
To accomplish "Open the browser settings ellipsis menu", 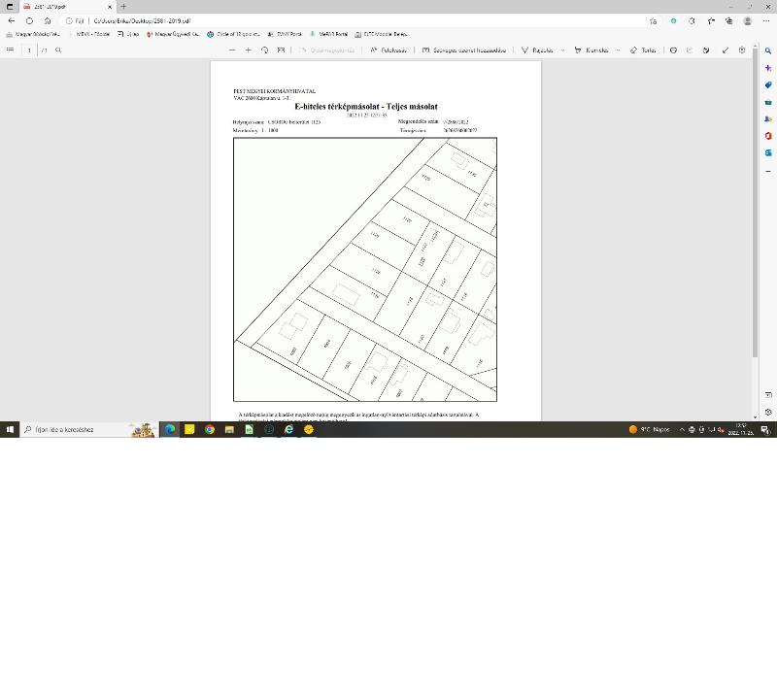I will [766, 20].
